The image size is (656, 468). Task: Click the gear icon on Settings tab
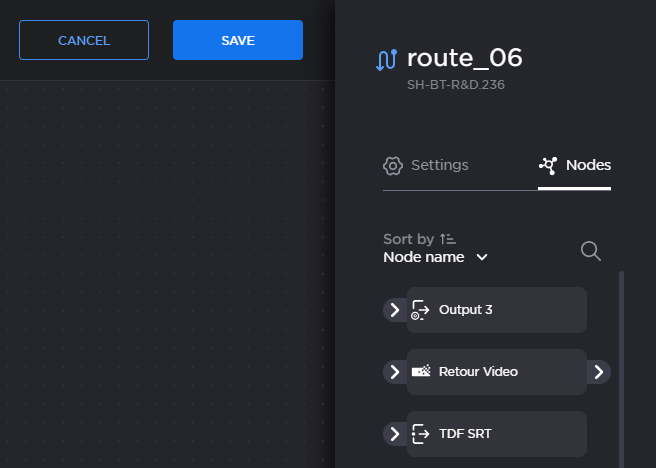point(393,166)
